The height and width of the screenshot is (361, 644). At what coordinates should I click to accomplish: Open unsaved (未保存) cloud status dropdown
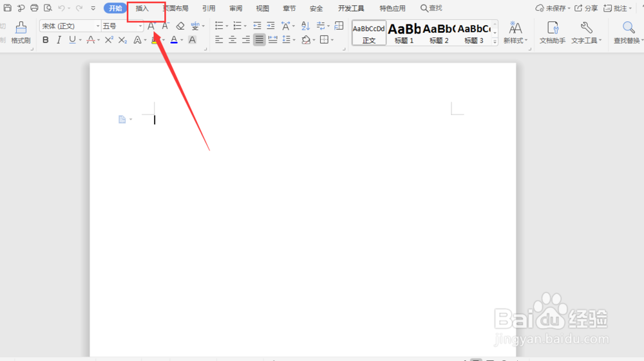553,8
